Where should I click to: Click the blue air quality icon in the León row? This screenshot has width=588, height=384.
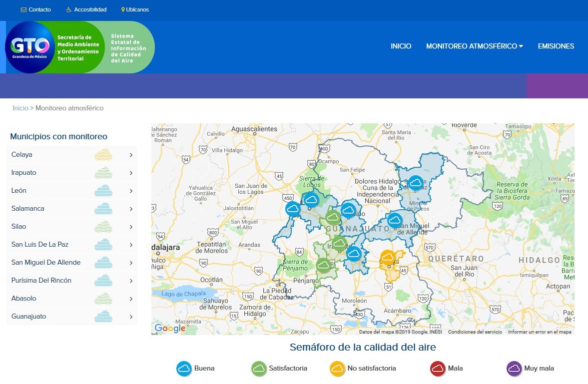coord(103,190)
